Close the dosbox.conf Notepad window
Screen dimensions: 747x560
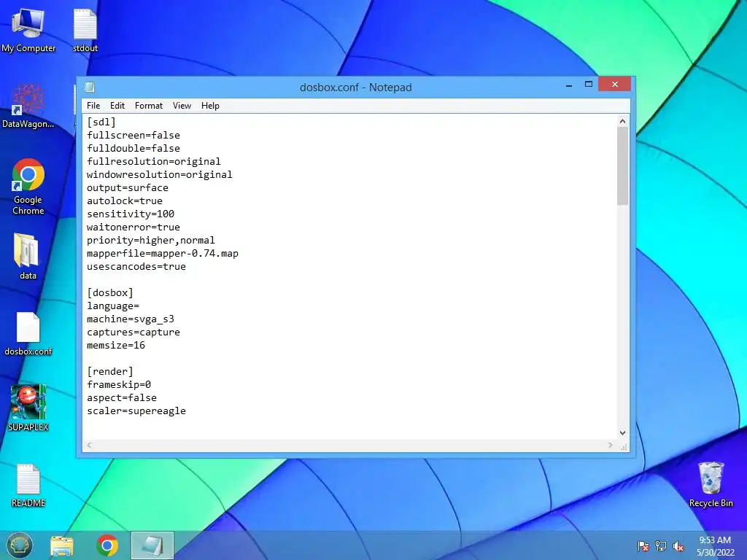(614, 85)
